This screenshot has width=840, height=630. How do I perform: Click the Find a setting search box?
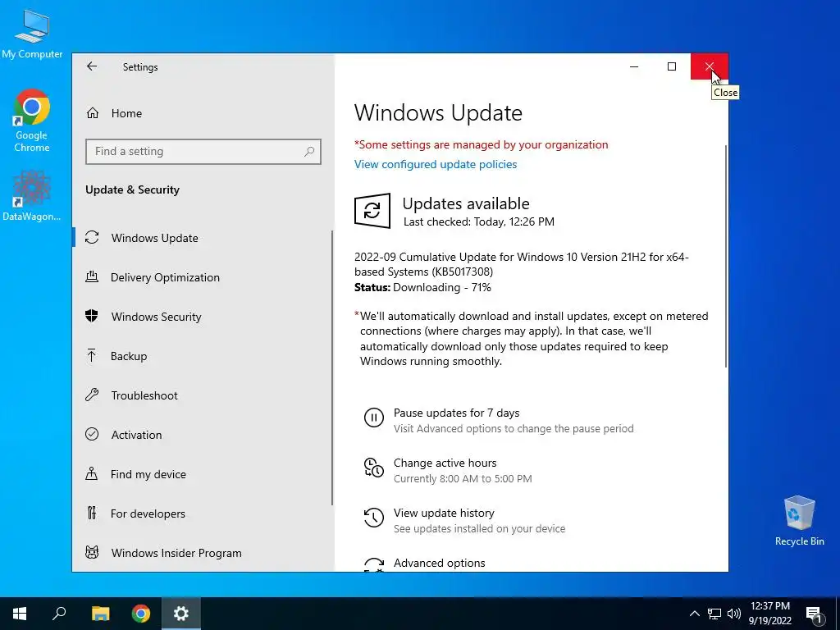coord(203,152)
